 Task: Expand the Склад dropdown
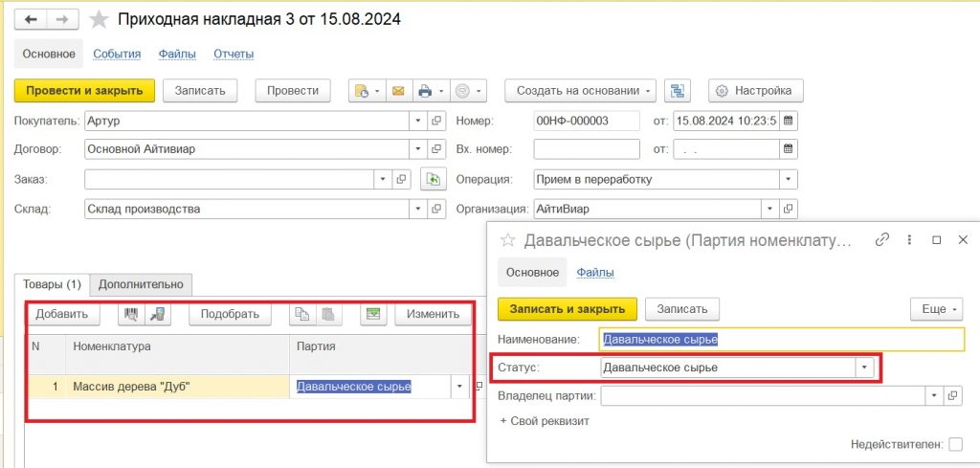[419, 209]
